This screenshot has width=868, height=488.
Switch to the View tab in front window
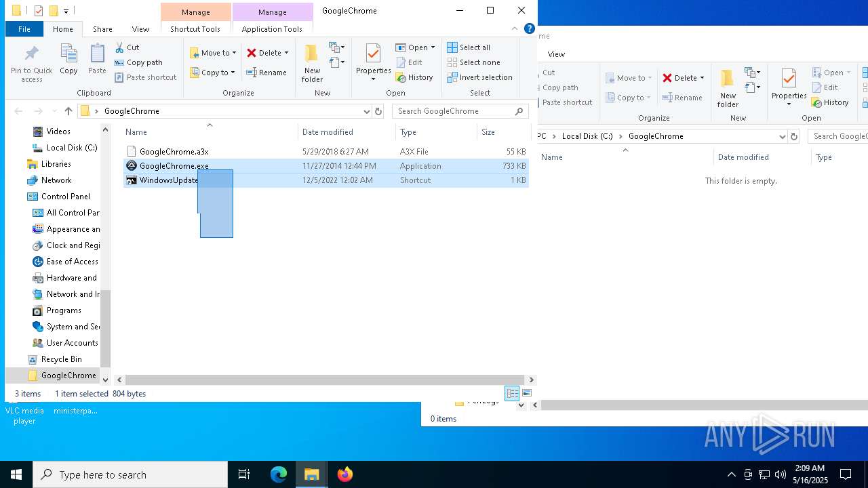(140, 29)
